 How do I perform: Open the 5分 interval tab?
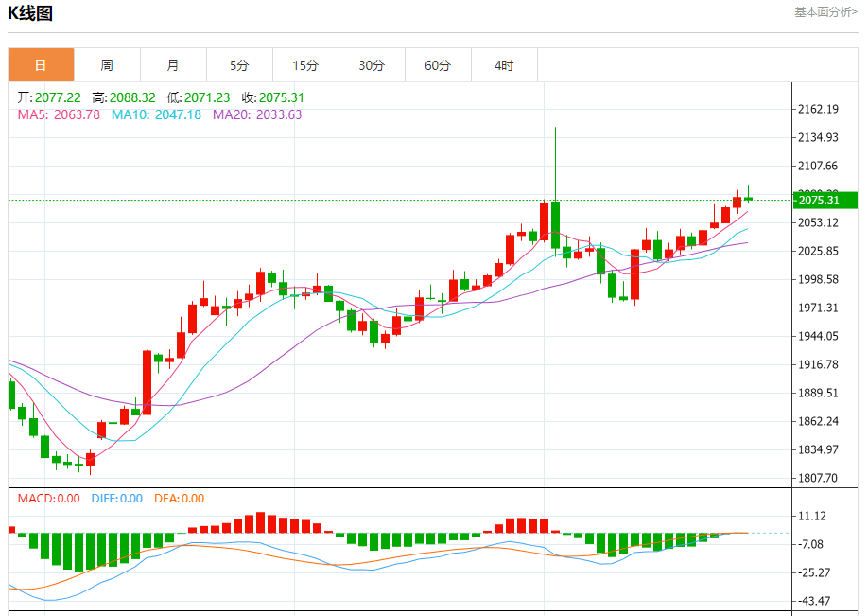[239, 65]
